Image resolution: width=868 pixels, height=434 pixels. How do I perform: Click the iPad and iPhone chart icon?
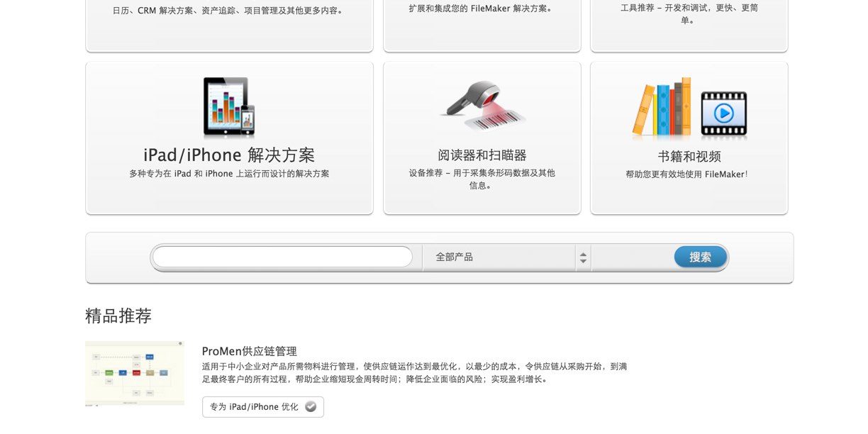[x=228, y=107]
